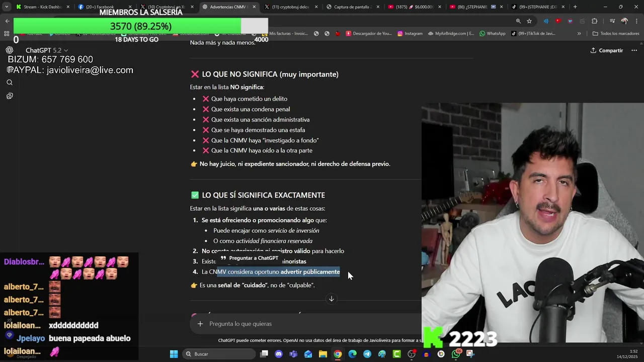Switch to the Captura de pantalla tab
The width and height of the screenshot is (644, 362).
click(353, 7)
